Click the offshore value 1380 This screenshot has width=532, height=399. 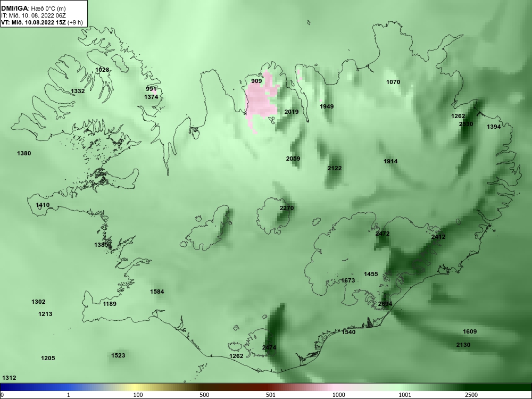(24, 153)
